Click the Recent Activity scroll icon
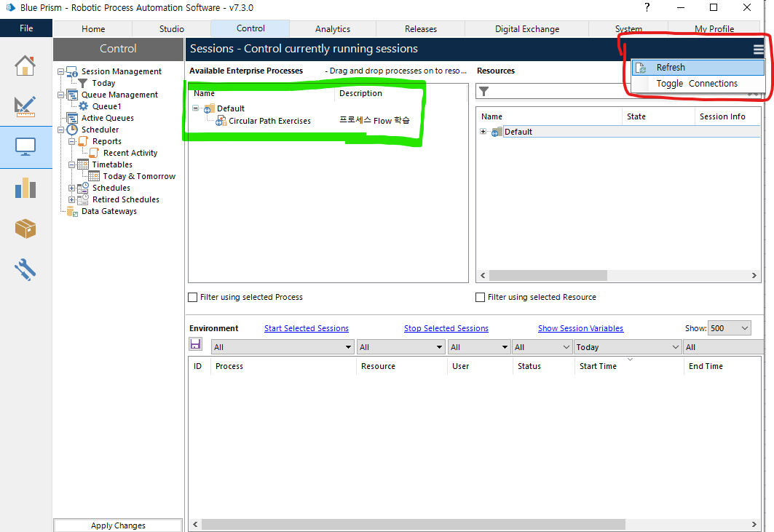 94,153
